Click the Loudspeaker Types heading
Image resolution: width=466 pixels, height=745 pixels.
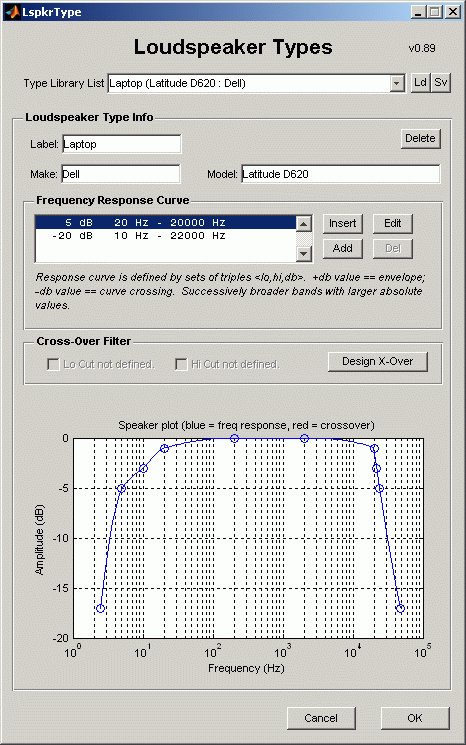point(233,47)
